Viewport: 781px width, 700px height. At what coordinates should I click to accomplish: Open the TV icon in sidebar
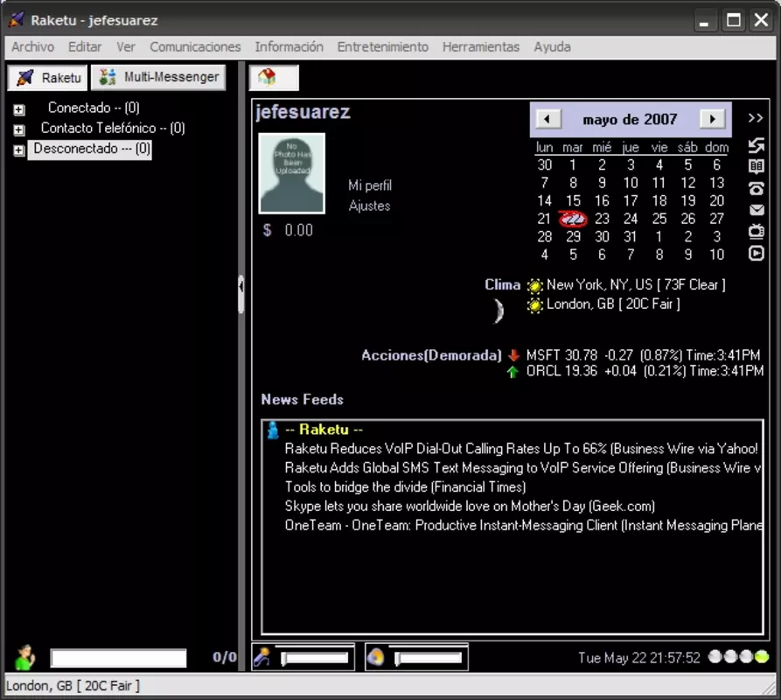757,231
